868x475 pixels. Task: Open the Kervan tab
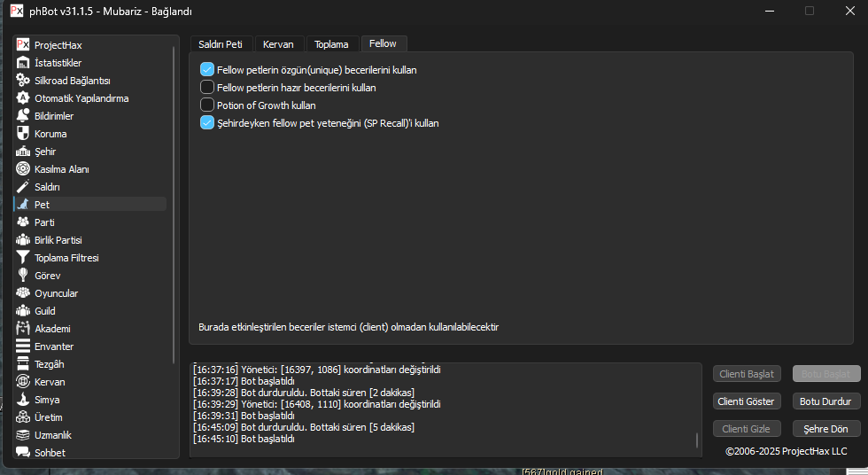click(x=278, y=44)
